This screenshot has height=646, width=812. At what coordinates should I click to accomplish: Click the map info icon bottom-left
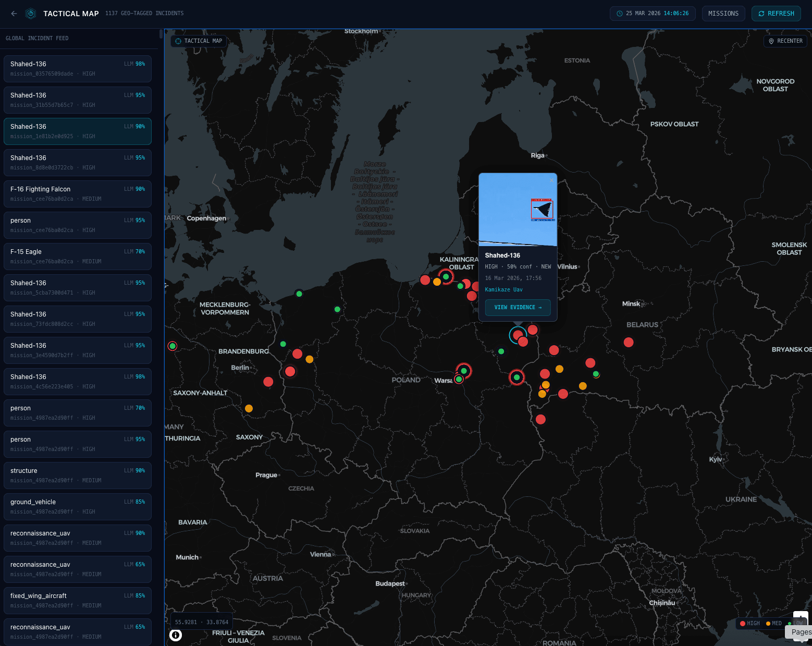[x=176, y=635]
